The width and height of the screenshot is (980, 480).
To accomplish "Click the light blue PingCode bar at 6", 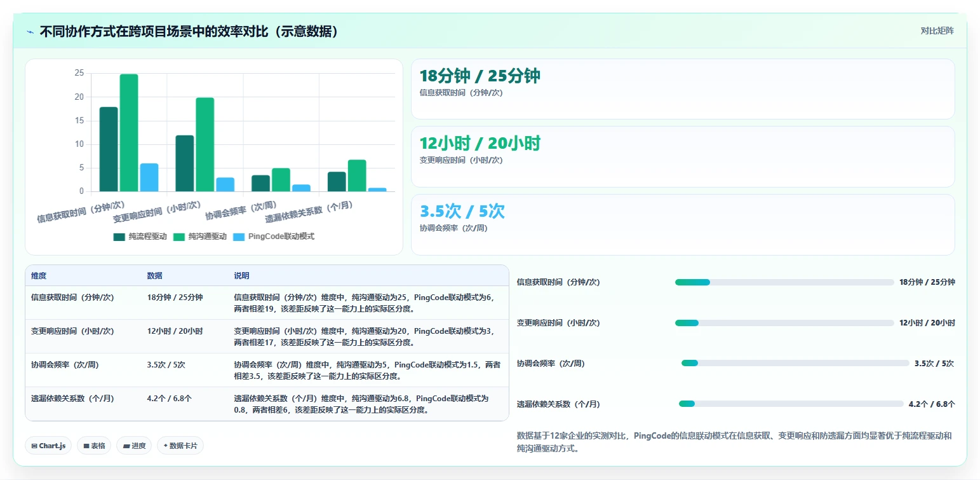I will coord(149,177).
